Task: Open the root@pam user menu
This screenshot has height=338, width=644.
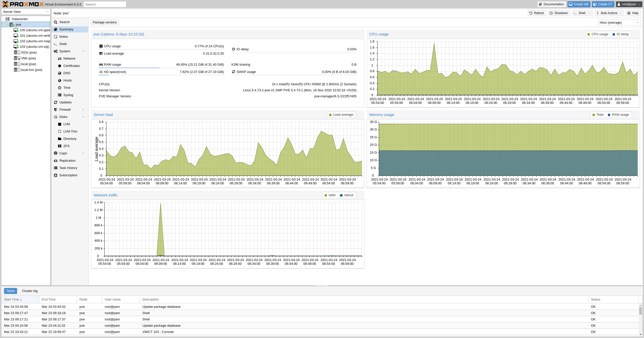Action: pyautogui.click(x=629, y=4)
